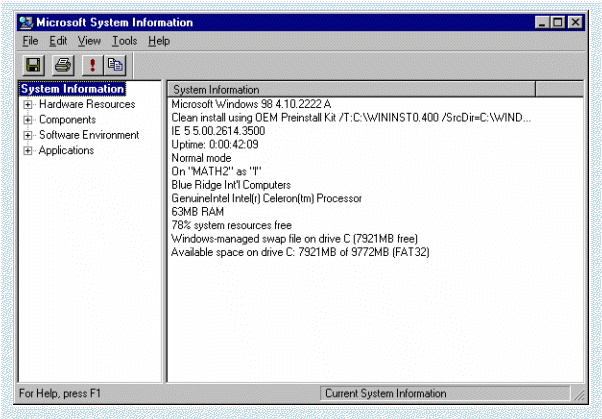
Task: Select Components label in the tree
Action: click(68, 119)
